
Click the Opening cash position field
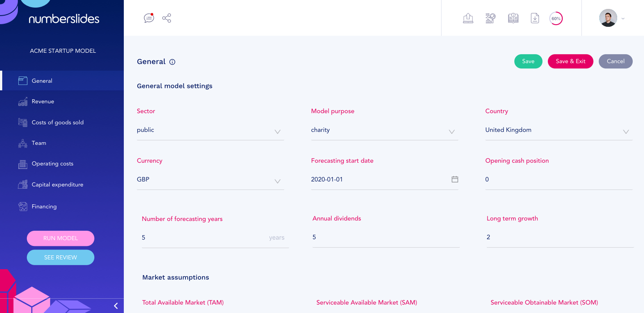559,180
